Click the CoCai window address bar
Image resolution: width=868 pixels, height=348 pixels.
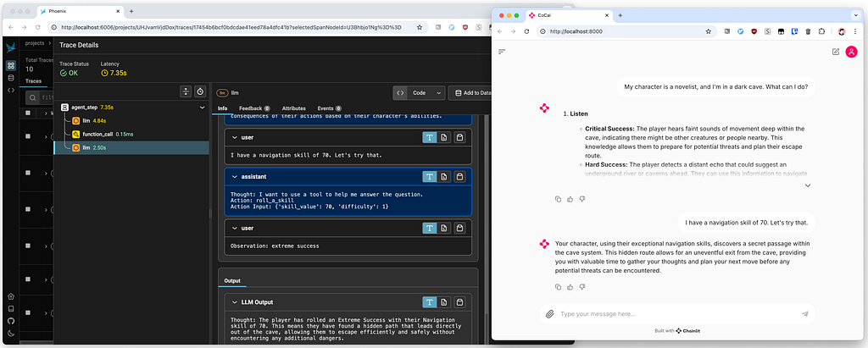(626, 31)
